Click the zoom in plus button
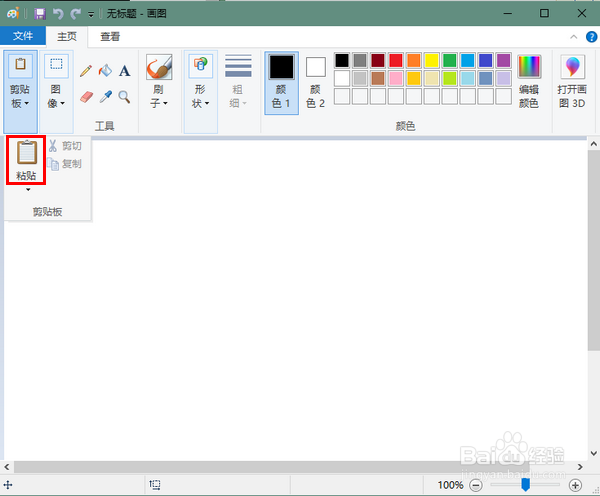Screen dimensions: 600x496 click(575, 485)
